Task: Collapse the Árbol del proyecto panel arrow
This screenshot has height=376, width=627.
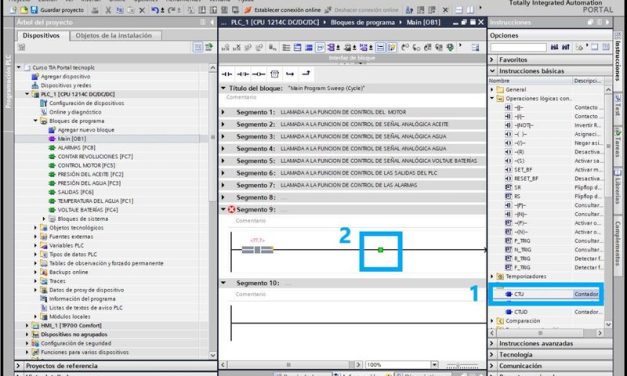Action: click(x=212, y=22)
